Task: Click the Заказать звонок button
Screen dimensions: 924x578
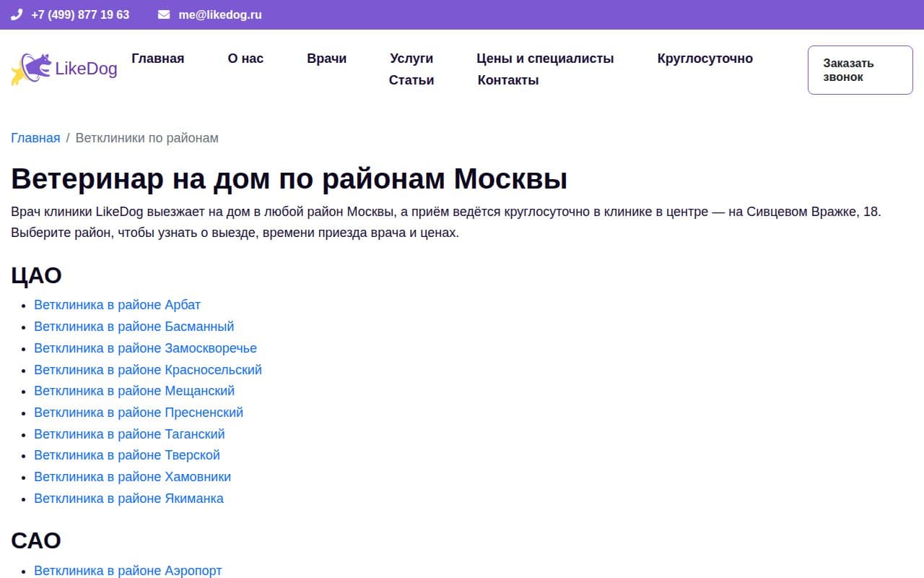Action: tap(860, 70)
